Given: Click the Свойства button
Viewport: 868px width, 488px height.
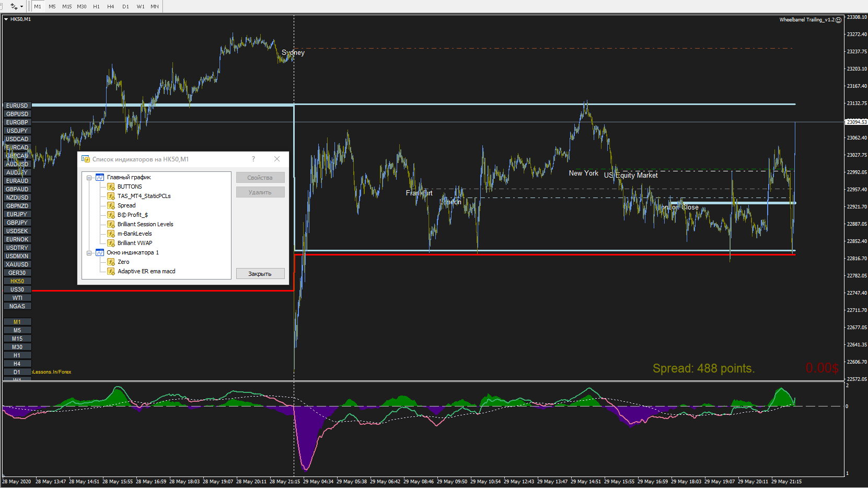Looking at the screenshot, I should [260, 178].
